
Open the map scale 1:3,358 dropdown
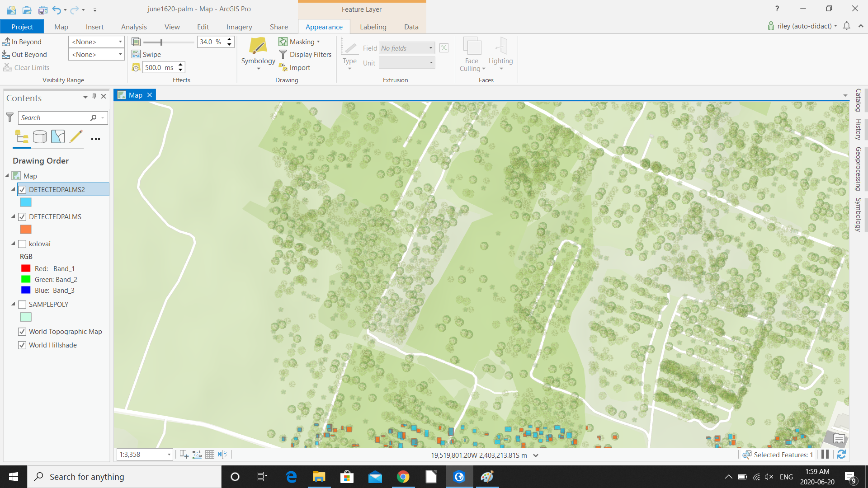[169, 455]
